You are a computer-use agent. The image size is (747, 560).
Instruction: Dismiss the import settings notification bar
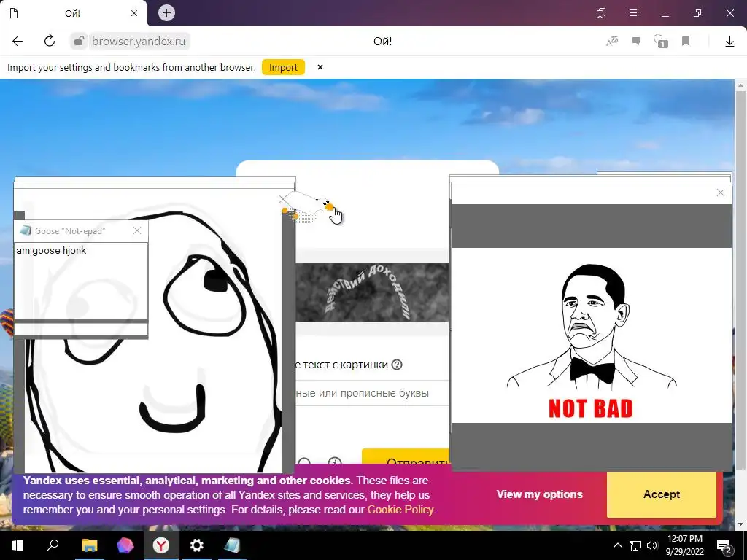(x=320, y=67)
